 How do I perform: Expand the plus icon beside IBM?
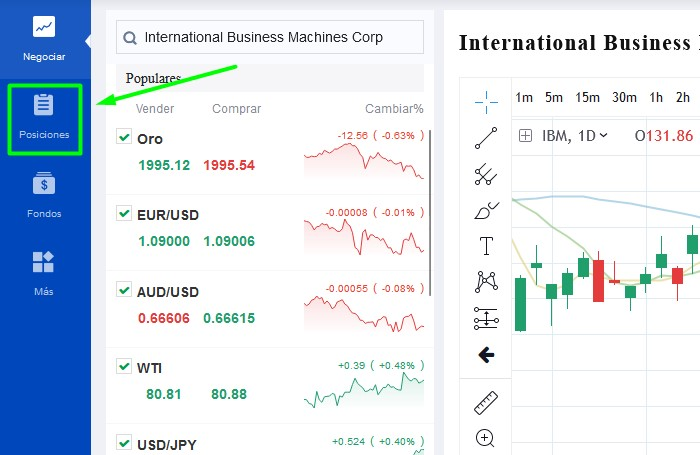pos(525,136)
